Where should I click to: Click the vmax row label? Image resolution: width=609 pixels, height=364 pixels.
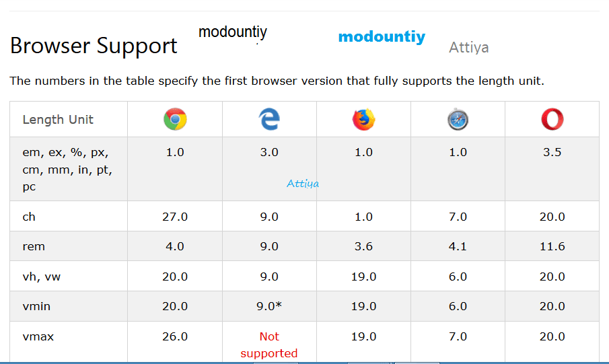38,336
